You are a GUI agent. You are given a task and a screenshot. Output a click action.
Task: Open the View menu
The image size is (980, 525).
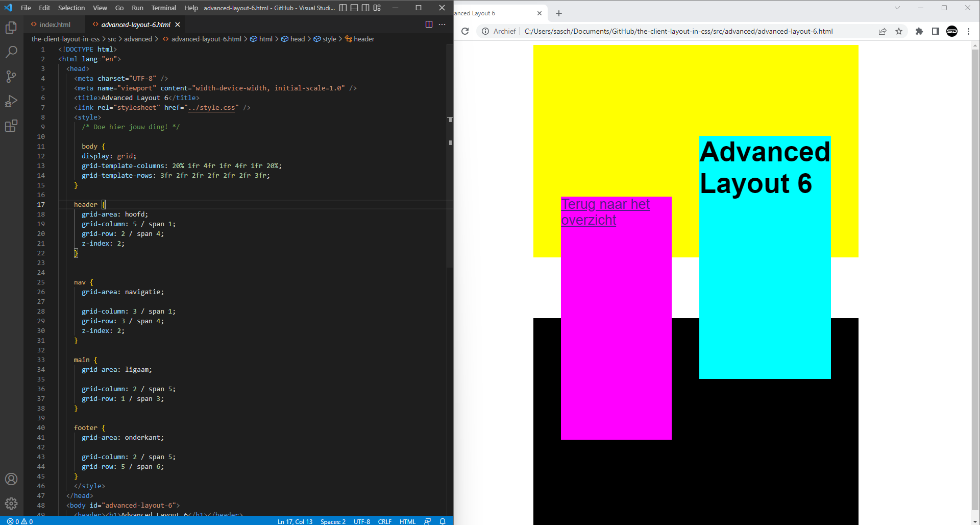pos(100,8)
